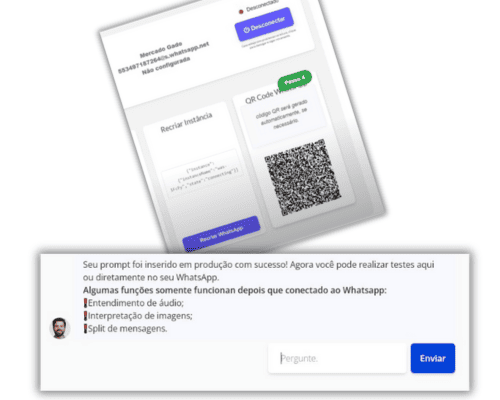The image size is (500, 400).
Task: Click the Mercado Gado instance name
Action: [161, 50]
